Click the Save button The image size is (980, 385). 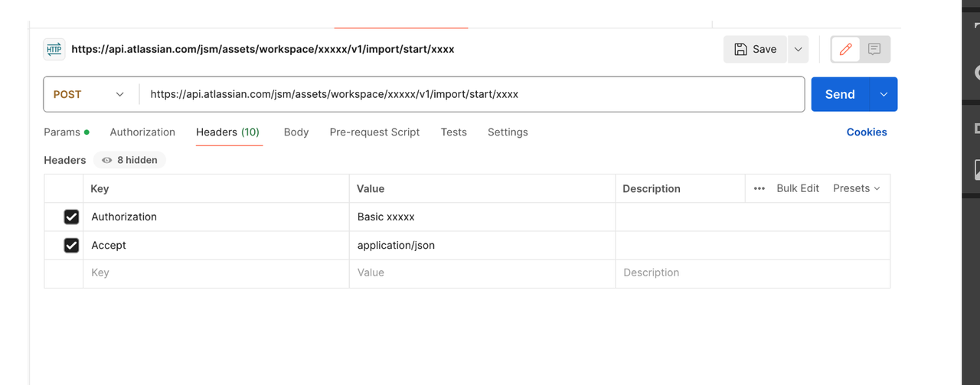[x=755, y=49]
